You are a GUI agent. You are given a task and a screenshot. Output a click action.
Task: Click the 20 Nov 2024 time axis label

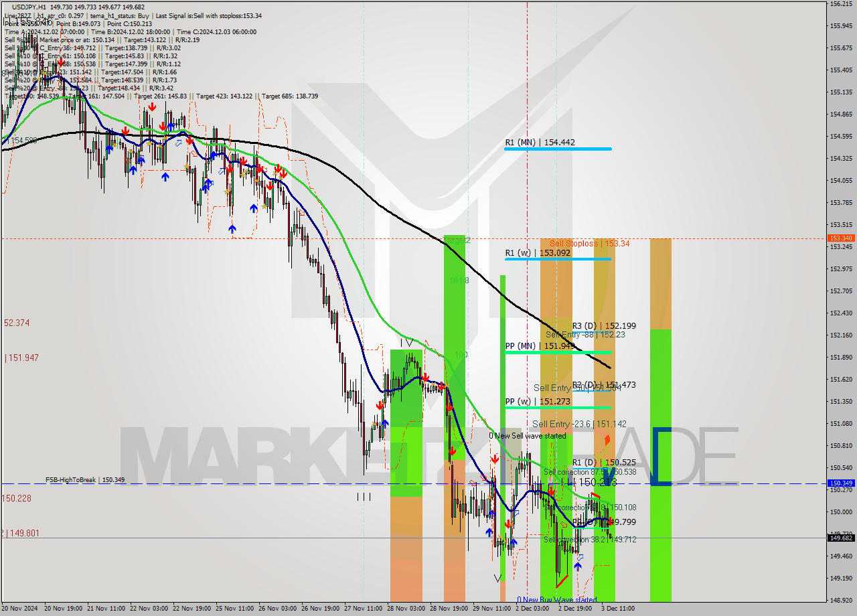tap(19, 609)
